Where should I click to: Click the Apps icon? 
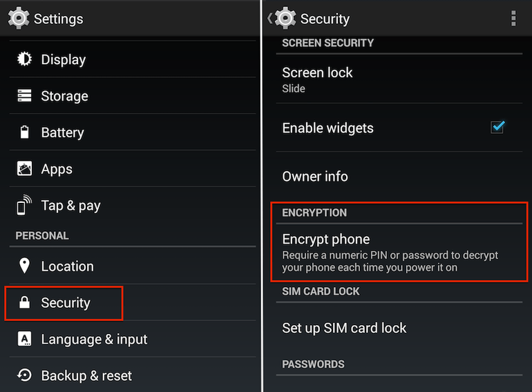[x=24, y=169]
